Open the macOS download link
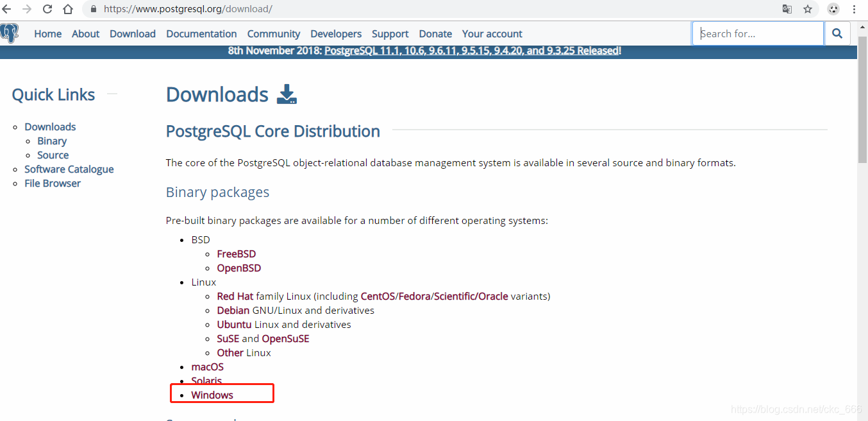Screen dimensions: 868x421 point(208,367)
